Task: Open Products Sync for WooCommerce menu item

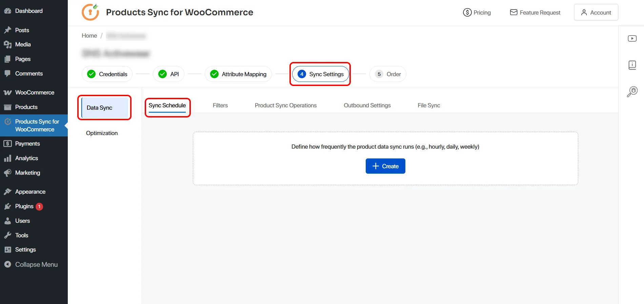Action: pos(34,125)
